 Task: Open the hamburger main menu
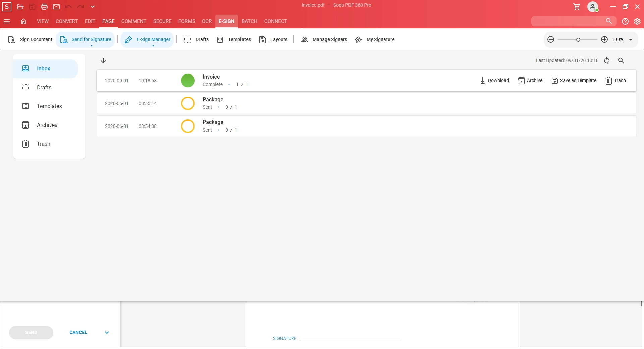coord(7,21)
